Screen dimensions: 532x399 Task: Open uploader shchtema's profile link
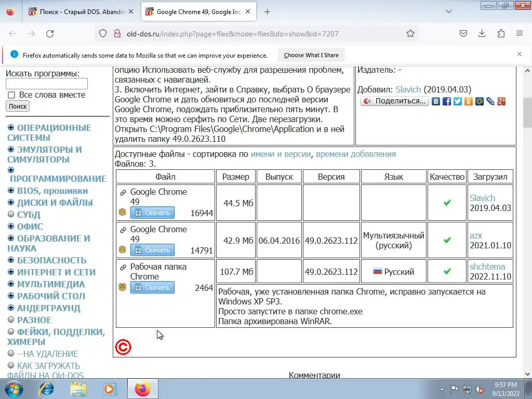487,267
